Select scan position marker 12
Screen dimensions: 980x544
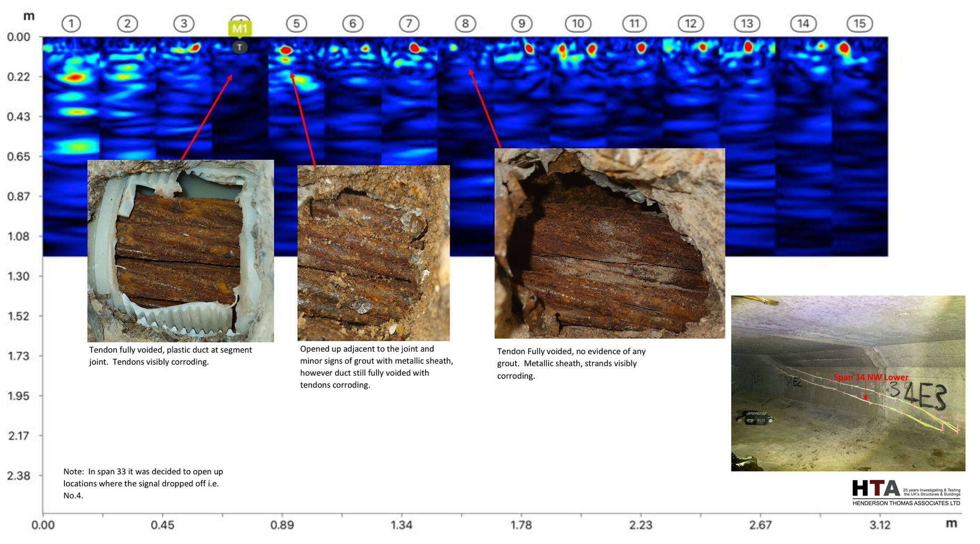691,24
